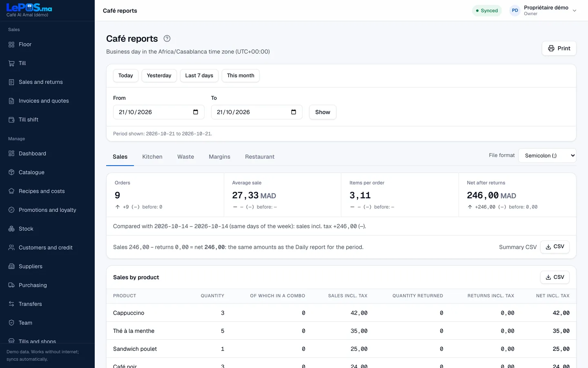
Task: Select the Today quick range
Action: point(126,76)
